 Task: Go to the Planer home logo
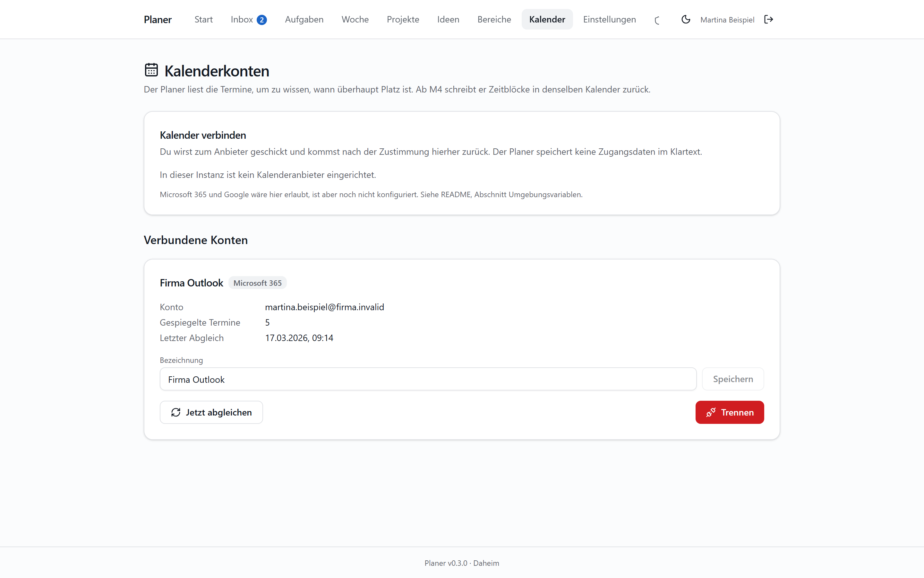158,20
